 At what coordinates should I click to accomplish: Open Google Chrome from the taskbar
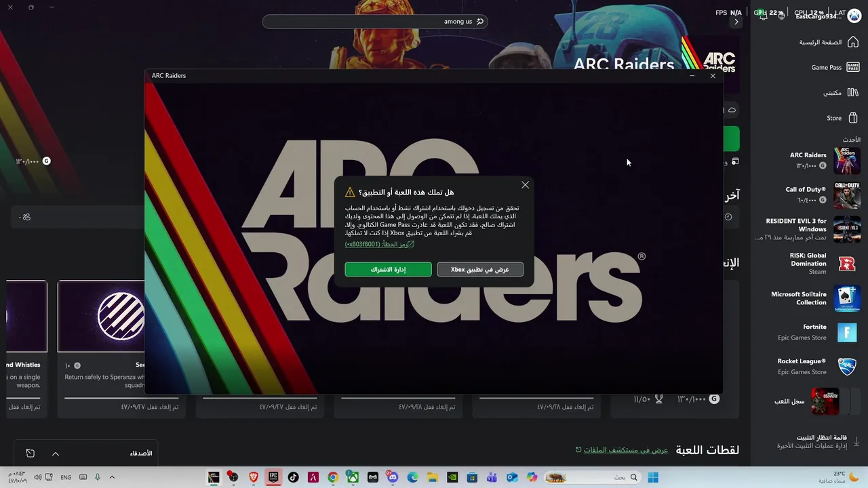(333, 477)
